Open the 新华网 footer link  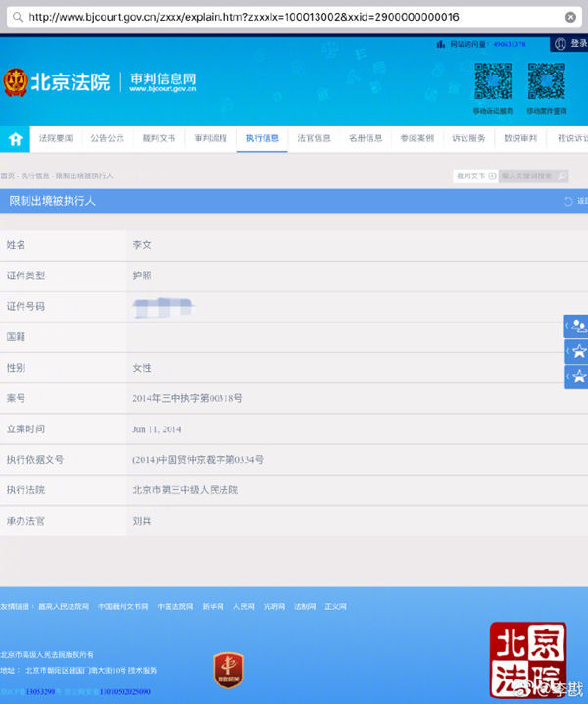click(213, 607)
